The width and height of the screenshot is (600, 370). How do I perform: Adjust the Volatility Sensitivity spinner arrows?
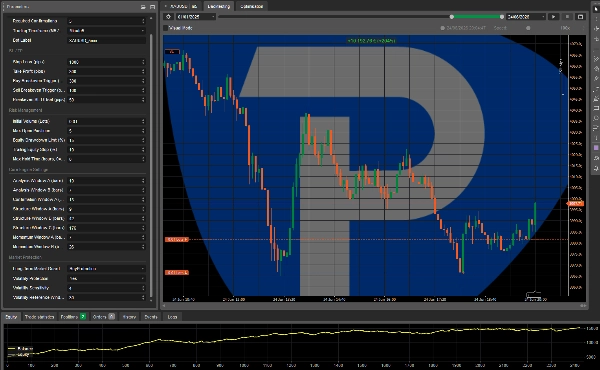(143, 288)
